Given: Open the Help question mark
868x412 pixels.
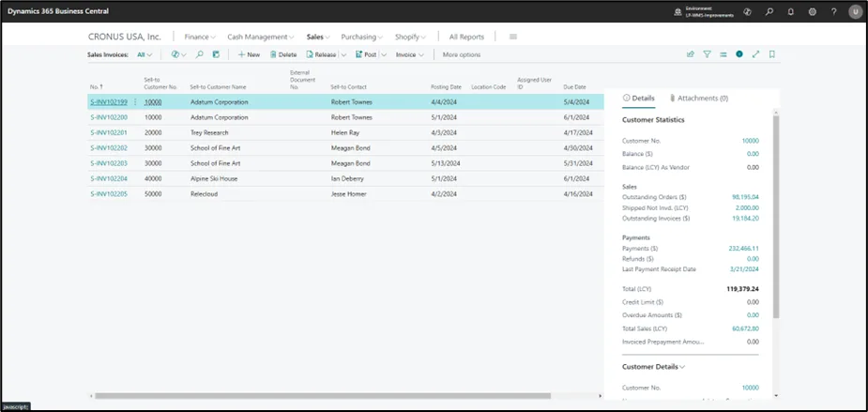Looking at the screenshot, I should tap(833, 11).
